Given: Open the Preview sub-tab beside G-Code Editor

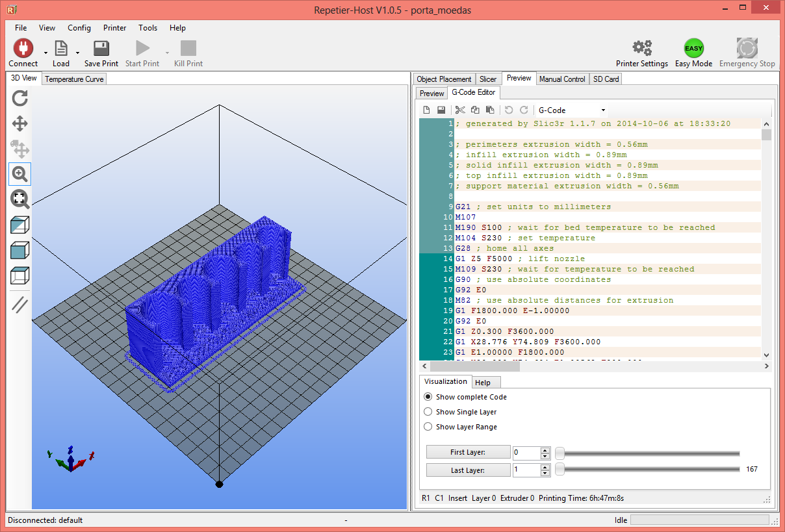Looking at the screenshot, I should coord(431,94).
